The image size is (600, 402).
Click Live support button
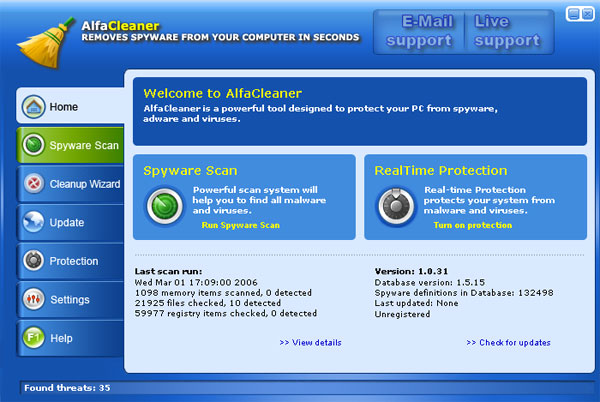[508, 31]
